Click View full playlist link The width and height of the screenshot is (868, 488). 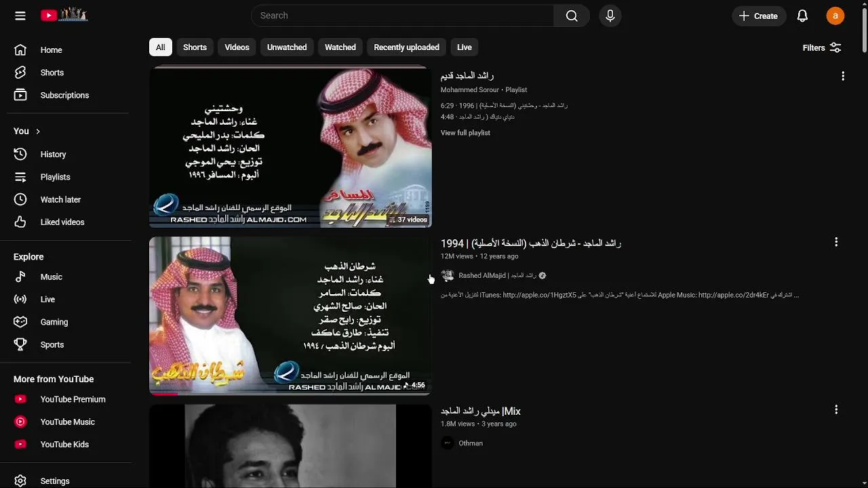465,133
